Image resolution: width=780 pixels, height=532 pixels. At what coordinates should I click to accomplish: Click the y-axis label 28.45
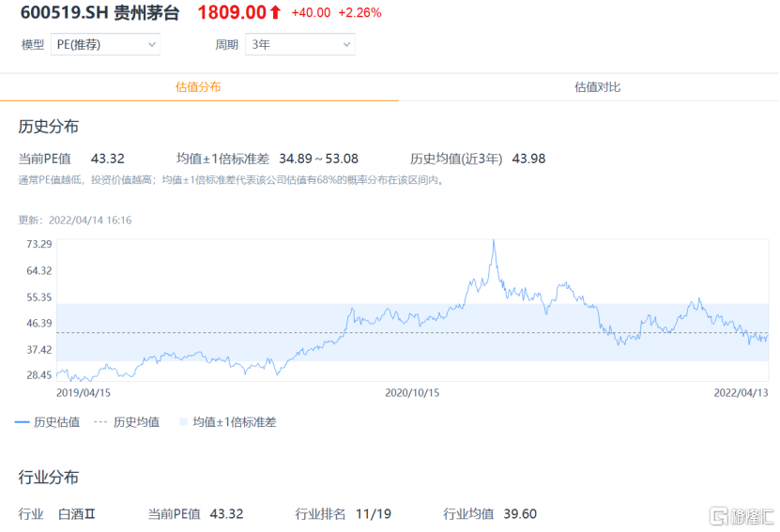[x=39, y=375]
